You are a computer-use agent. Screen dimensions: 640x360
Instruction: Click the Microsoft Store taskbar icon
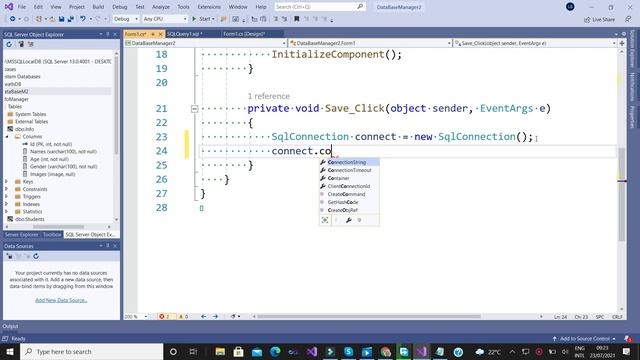coord(238,351)
